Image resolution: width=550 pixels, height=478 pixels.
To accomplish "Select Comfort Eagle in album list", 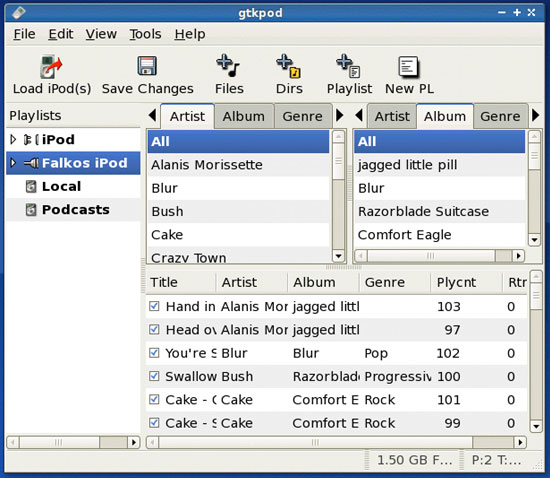I will tap(440, 235).
